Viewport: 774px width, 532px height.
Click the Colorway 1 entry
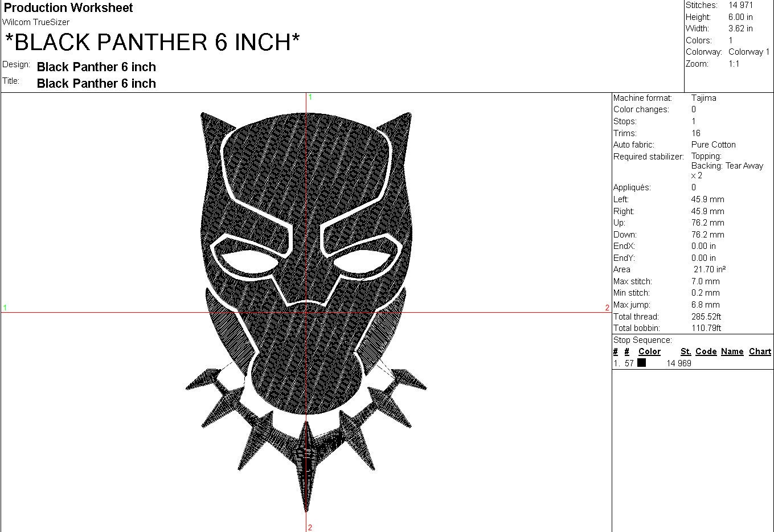pos(749,51)
